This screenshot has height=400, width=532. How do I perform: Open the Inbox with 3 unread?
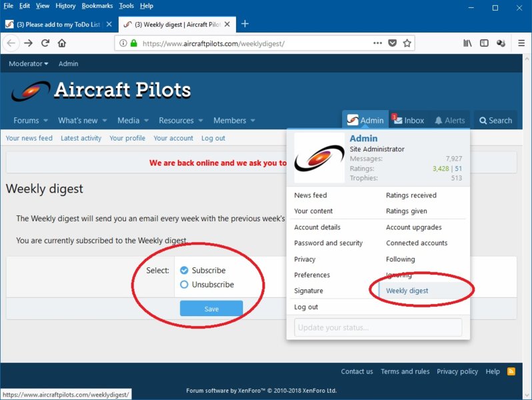(408, 120)
